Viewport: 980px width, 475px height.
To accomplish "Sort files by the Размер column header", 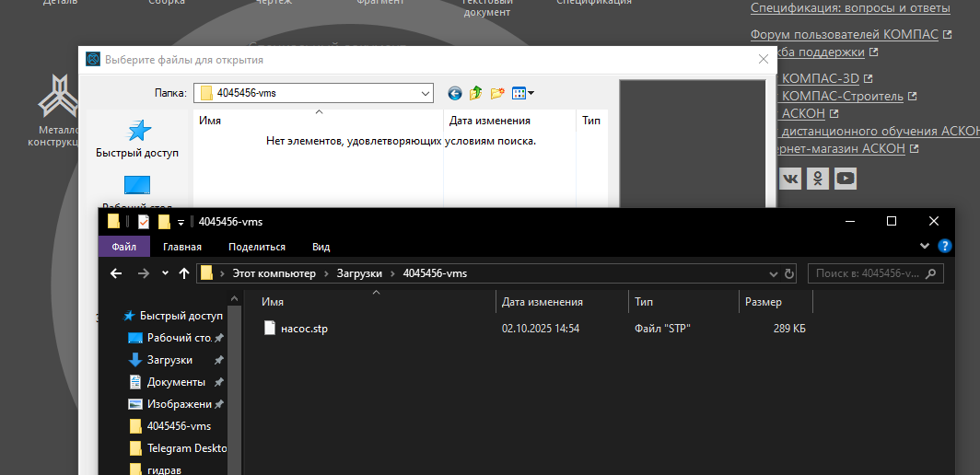I will tap(763, 302).
